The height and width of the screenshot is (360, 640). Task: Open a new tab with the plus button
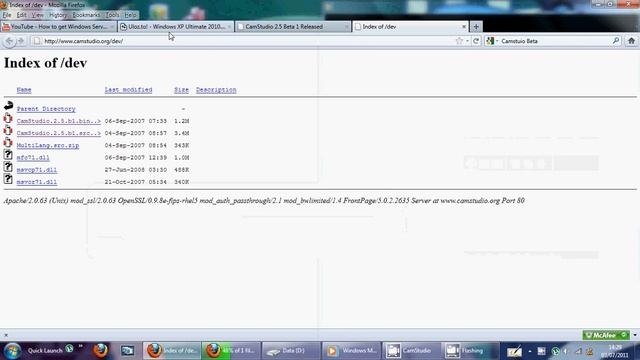click(x=476, y=27)
